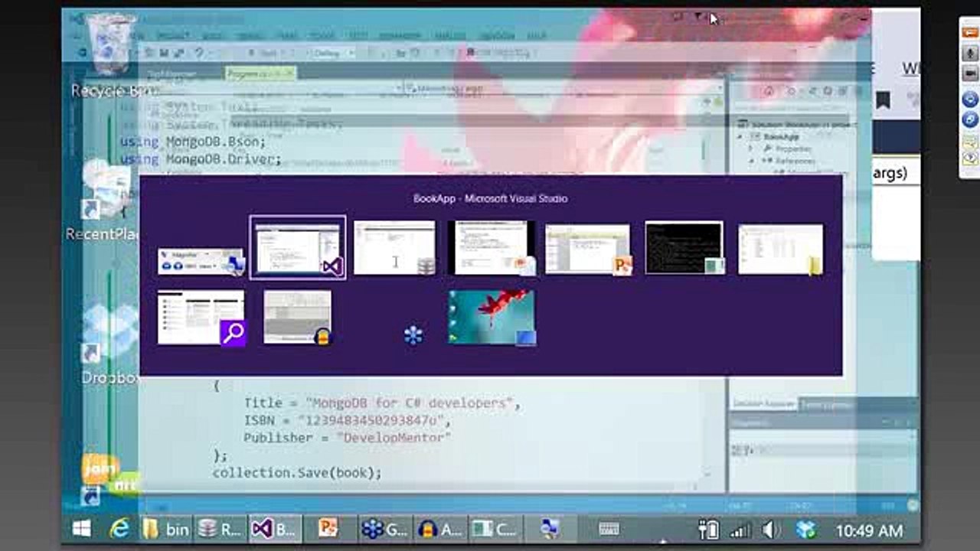Launch Internet Explorer from the taskbar

[119, 529]
